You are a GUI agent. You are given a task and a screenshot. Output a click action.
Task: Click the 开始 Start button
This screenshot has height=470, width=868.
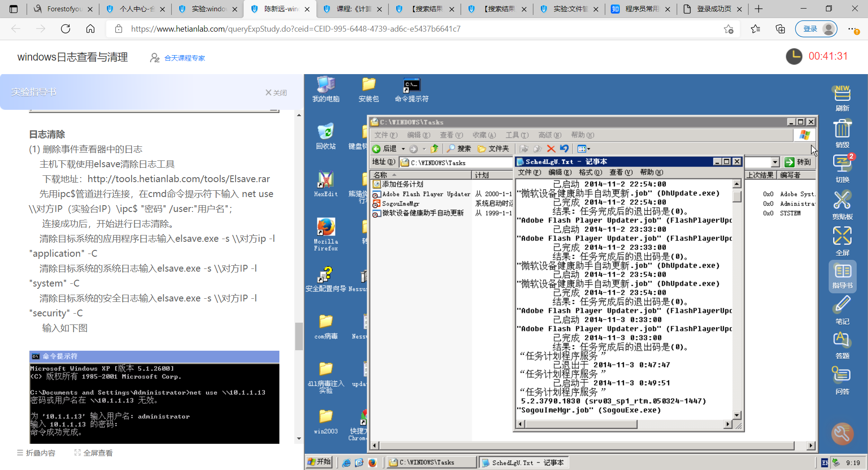pyautogui.click(x=319, y=462)
